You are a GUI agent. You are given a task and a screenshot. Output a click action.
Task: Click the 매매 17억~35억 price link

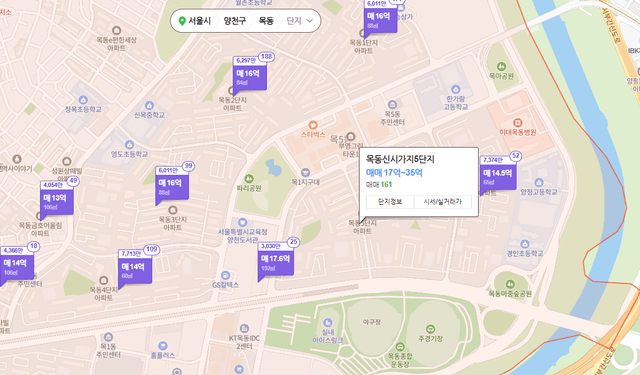tap(394, 173)
